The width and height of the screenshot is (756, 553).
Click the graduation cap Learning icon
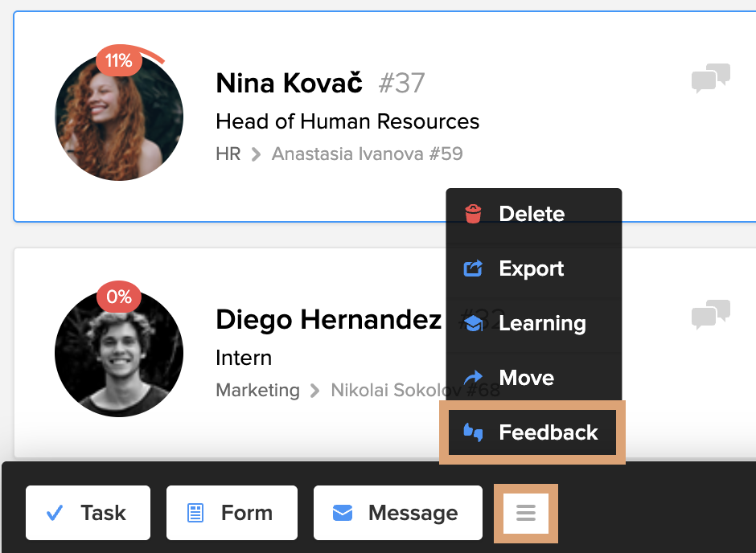tap(474, 323)
